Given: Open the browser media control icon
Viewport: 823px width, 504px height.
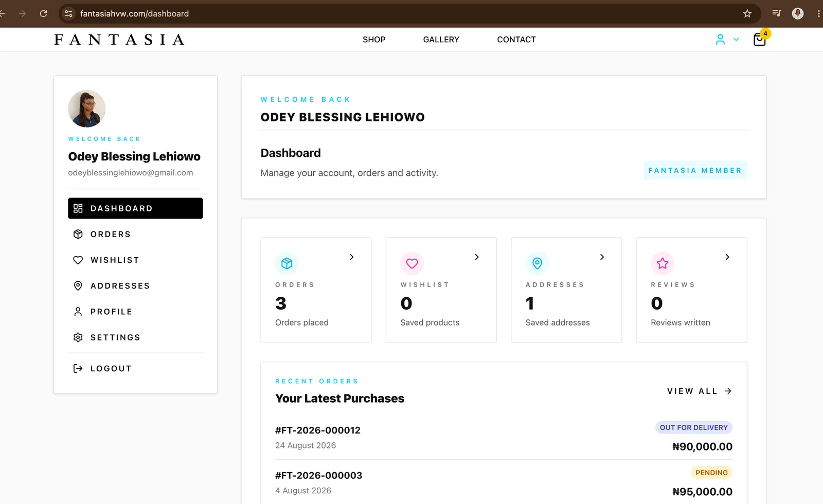Looking at the screenshot, I should [777, 14].
